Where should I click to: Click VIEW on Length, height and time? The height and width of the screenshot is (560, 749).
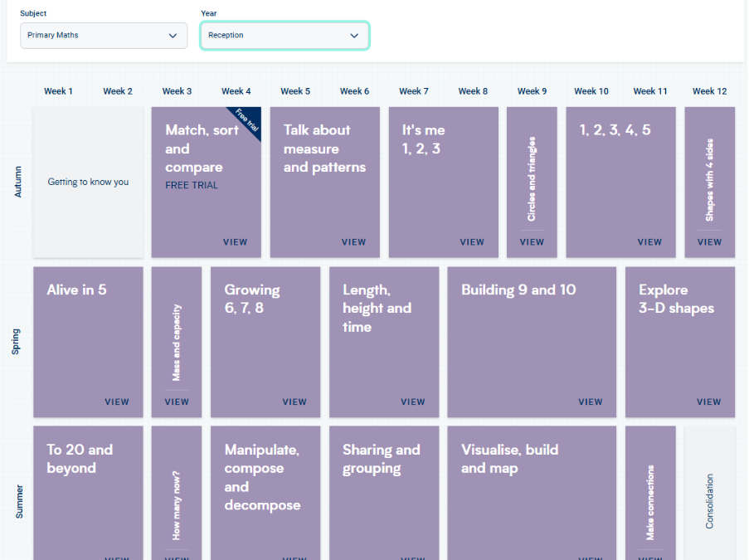[413, 402]
